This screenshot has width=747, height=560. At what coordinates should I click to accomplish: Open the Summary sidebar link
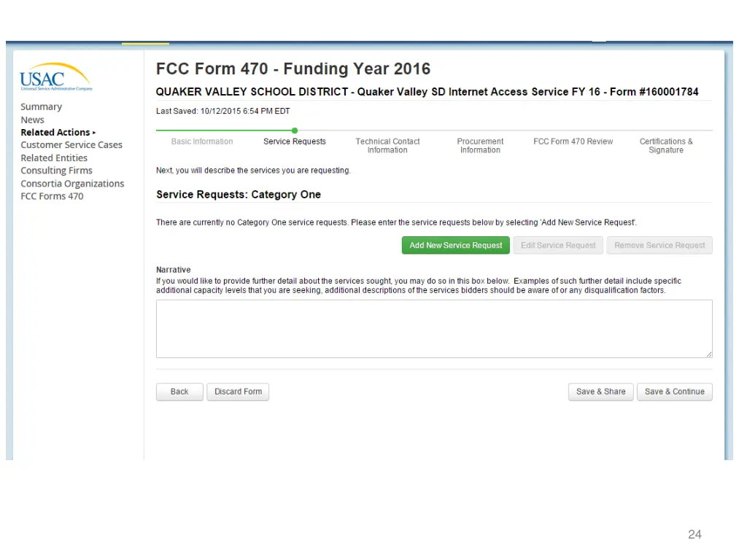coord(41,106)
